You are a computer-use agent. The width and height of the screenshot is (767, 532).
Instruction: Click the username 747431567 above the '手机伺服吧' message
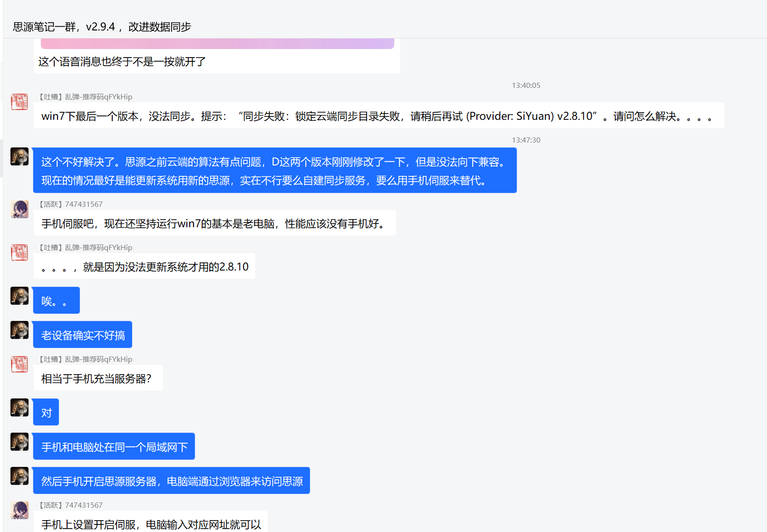[84, 204]
